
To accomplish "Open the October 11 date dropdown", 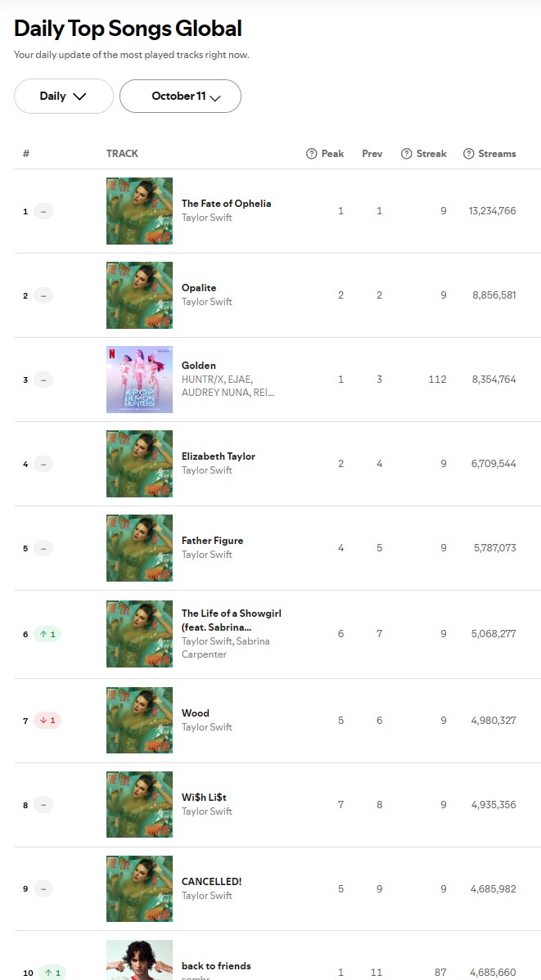I will point(180,97).
